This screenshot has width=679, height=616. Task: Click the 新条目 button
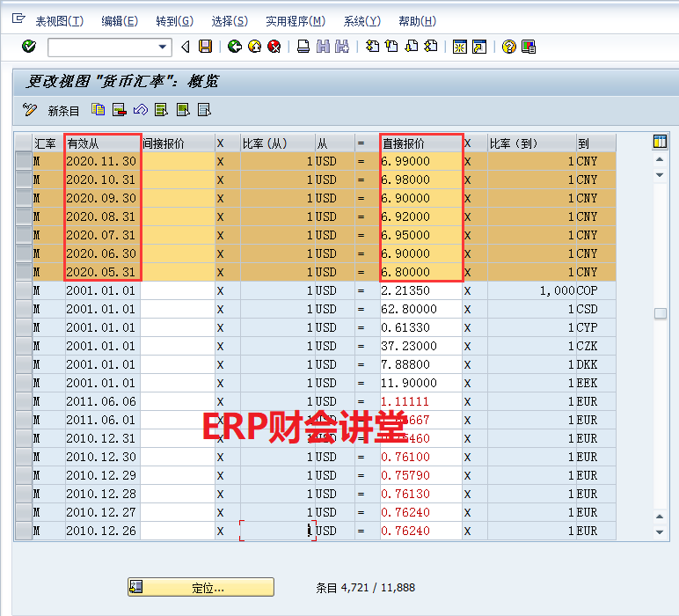63,111
